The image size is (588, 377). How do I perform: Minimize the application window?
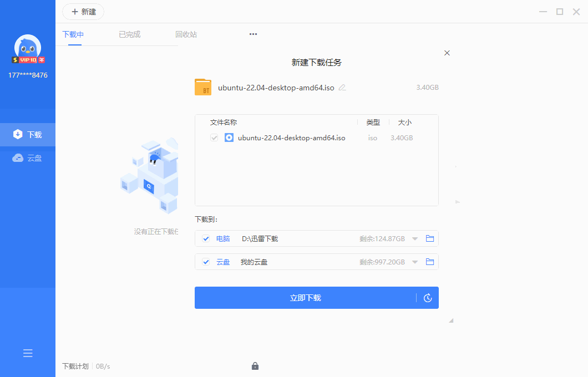(543, 12)
